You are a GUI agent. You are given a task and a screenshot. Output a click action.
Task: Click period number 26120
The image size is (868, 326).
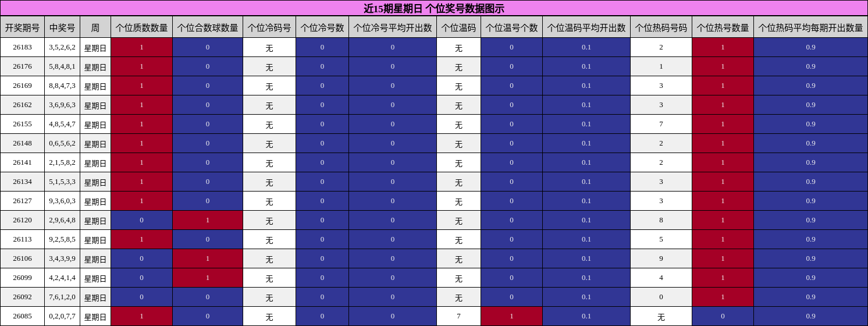coord(22,220)
